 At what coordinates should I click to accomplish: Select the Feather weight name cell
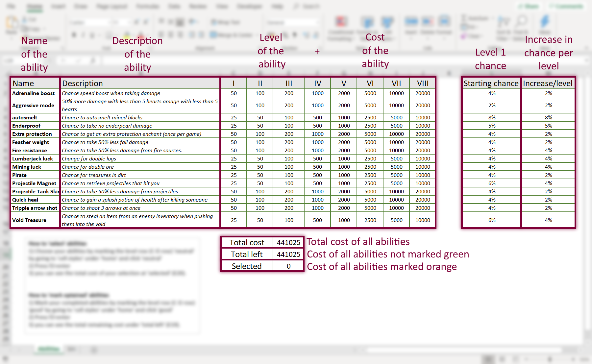pos(35,142)
